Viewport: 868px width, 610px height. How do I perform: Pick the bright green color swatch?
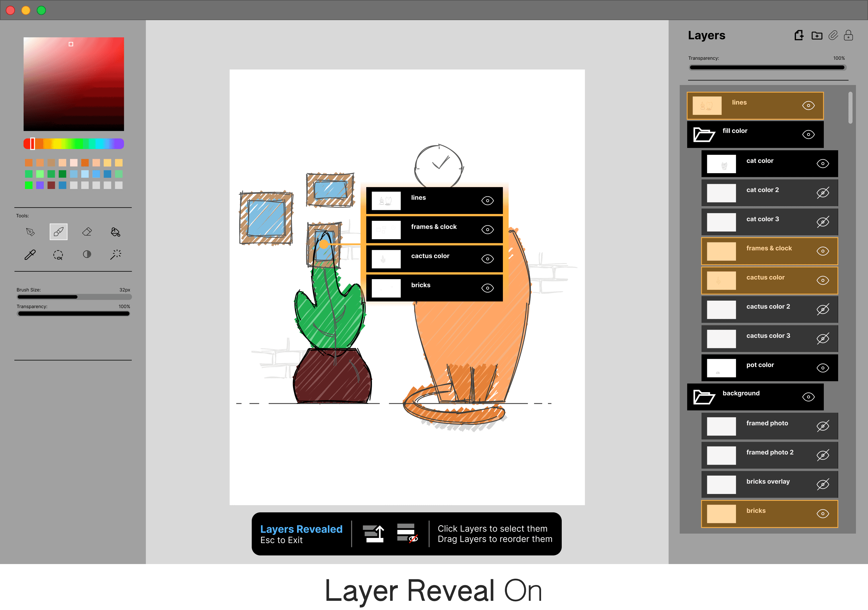pos(29,185)
